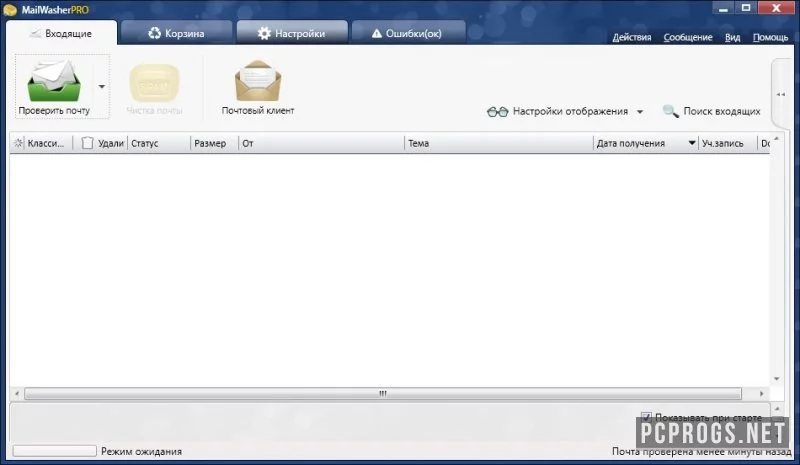Image resolution: width=800 pixels, height=465 pixels.
Task: Open the check mail dropdown arrow
Action: [x=102, y=86]
